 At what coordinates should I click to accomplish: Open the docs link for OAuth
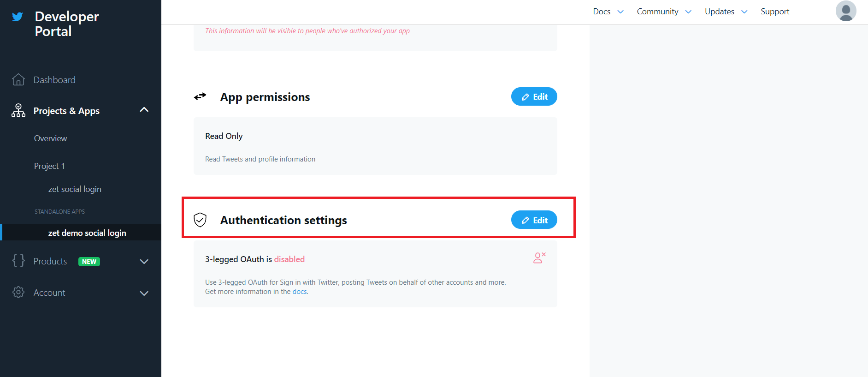pos(299,292)
